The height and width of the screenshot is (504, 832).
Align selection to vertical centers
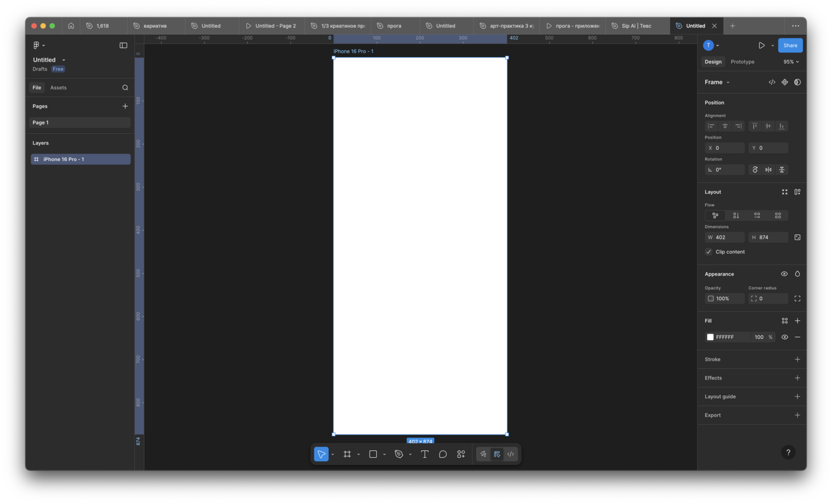pos(768,126)
